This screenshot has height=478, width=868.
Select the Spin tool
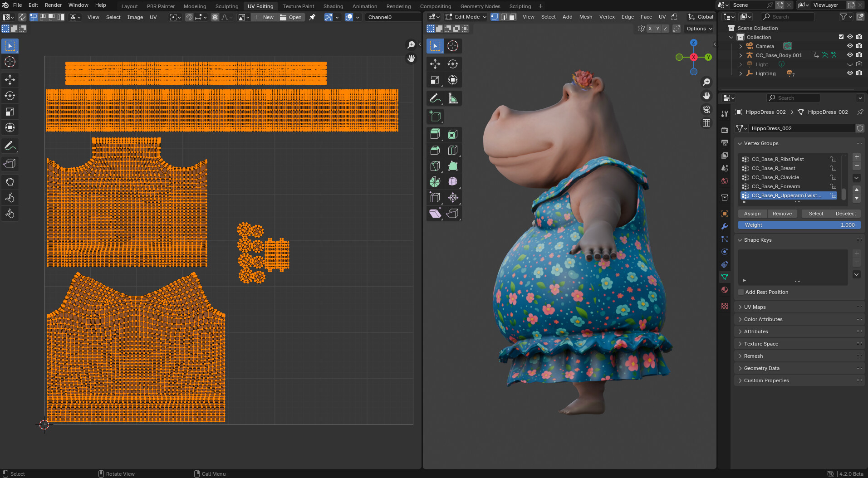coord(435,182)
